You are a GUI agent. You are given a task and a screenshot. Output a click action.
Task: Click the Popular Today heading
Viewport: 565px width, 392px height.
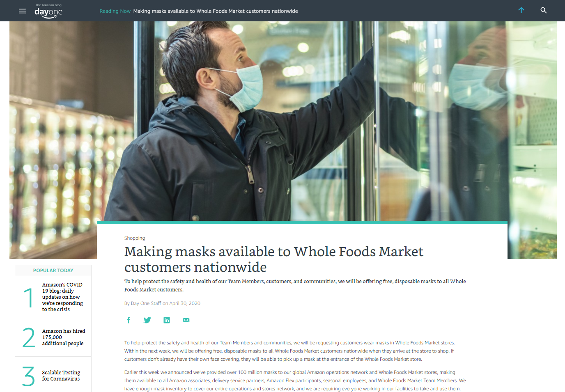coord(53,271)
